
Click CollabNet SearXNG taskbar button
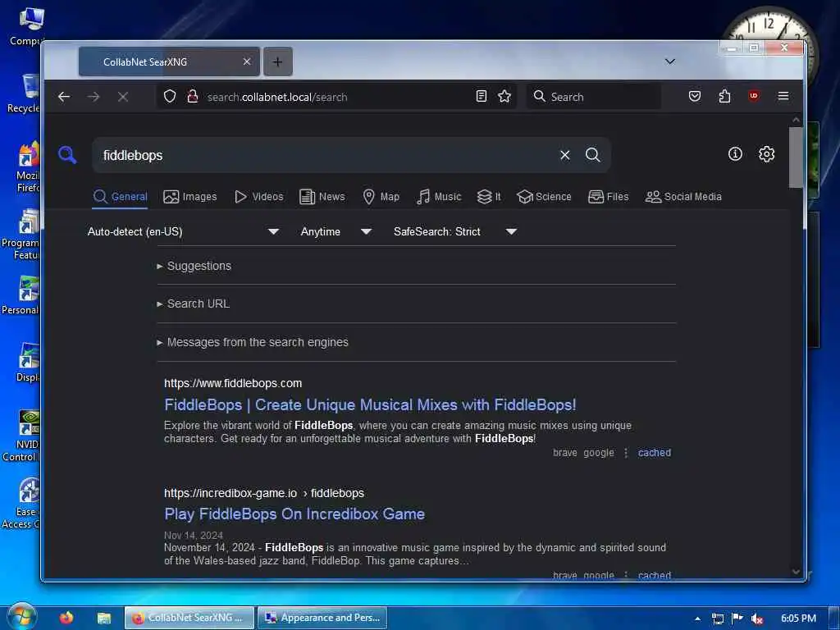189,618
